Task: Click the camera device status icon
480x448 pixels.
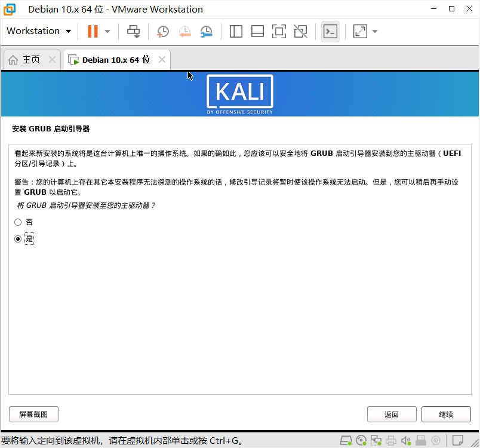Action: (x=436, y=441)
